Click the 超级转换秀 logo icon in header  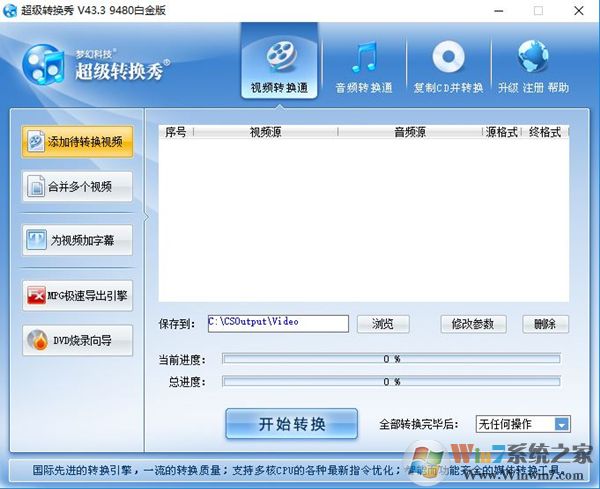(43, 64)
